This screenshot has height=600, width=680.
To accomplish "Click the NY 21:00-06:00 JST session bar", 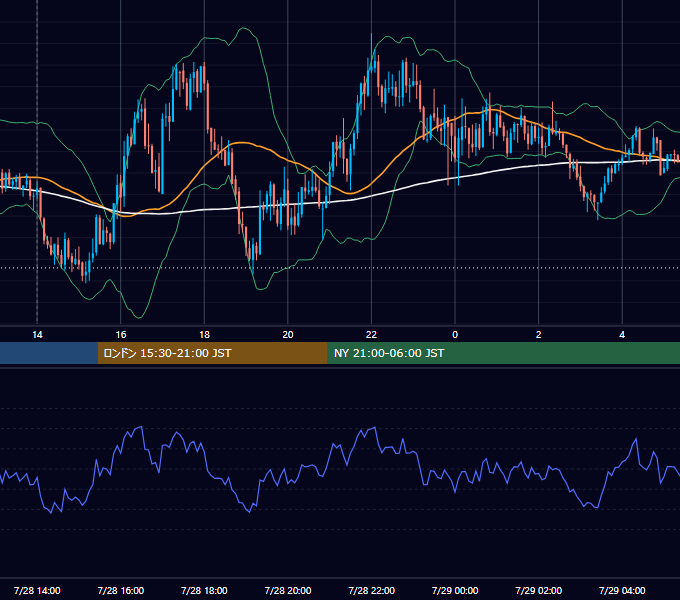I will 503,353.
